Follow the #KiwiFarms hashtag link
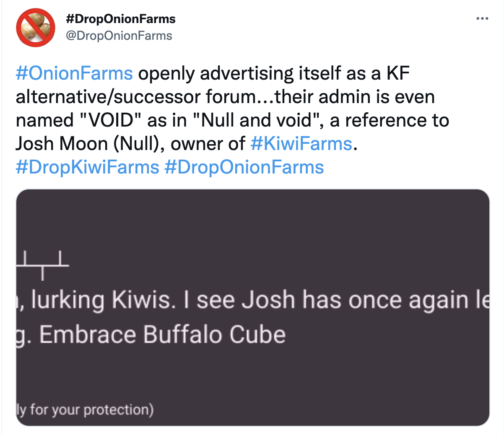Screen dimensions: 504x435 tap(301, 144)
